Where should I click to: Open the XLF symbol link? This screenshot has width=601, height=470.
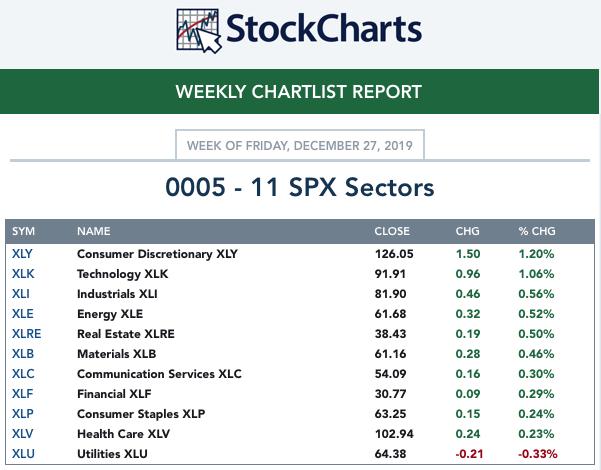pos(22,394)
